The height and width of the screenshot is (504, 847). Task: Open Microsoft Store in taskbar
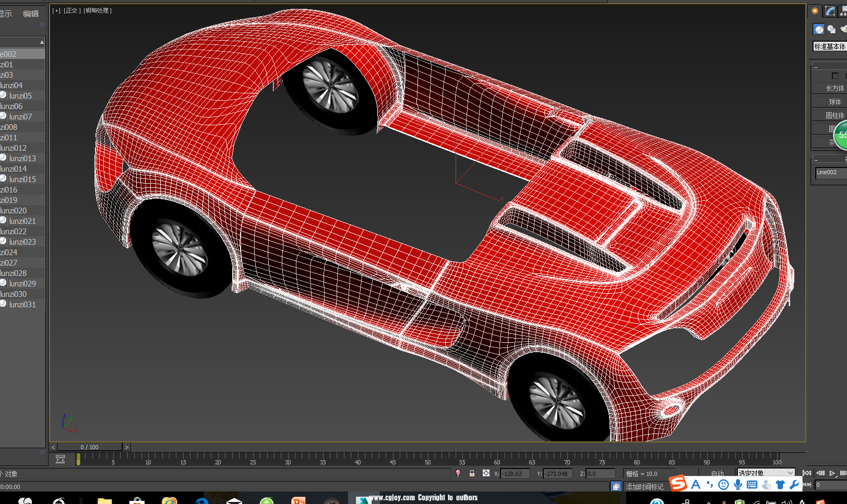(x=137, y=501)
